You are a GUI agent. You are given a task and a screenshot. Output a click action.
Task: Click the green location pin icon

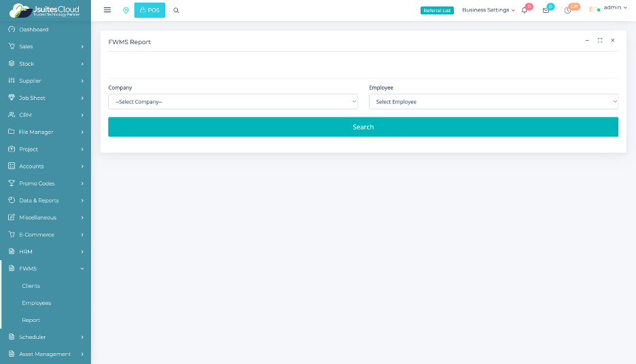pyautogui.click(x=126, y=10)
